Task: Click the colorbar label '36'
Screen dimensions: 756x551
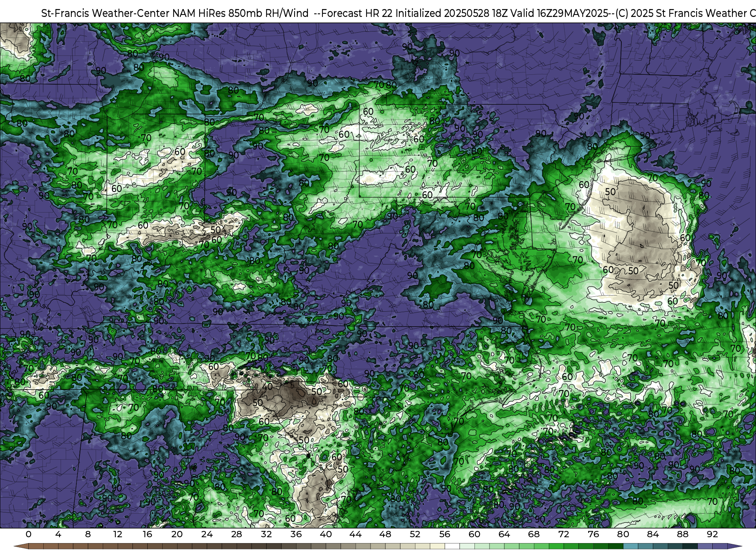Action: 296,534
